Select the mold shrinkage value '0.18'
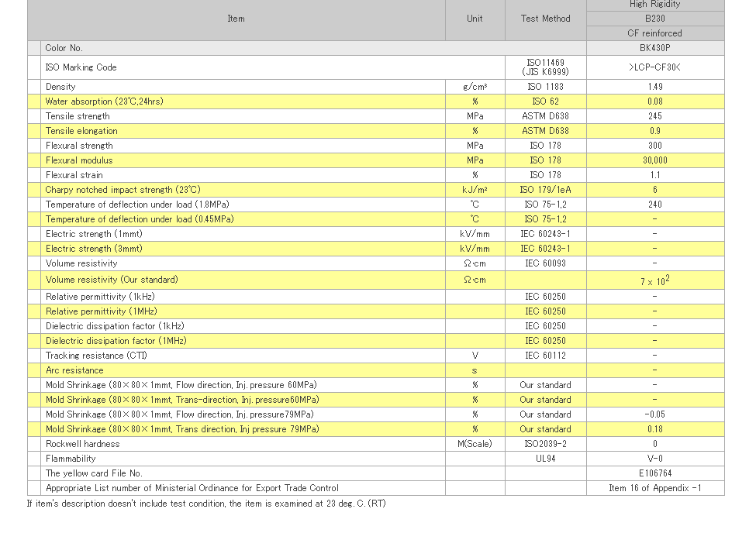The width and height of the screenshot is (756, 533). point(654,429)
